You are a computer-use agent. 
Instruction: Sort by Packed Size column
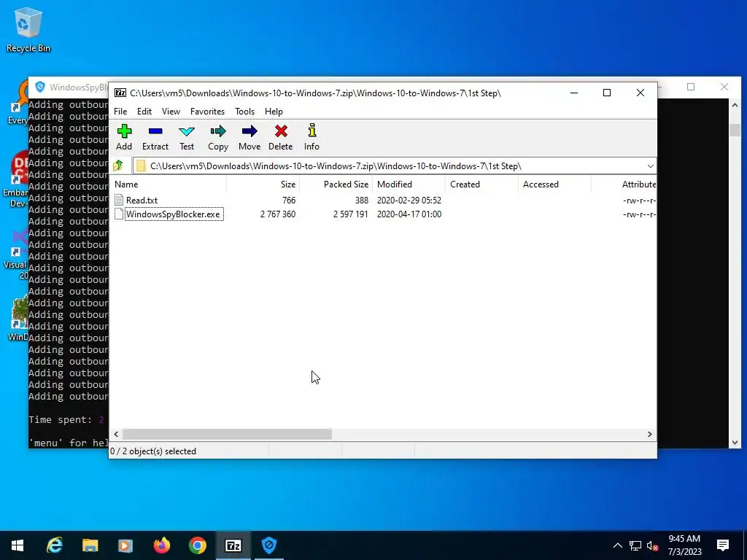coord(336,184)
